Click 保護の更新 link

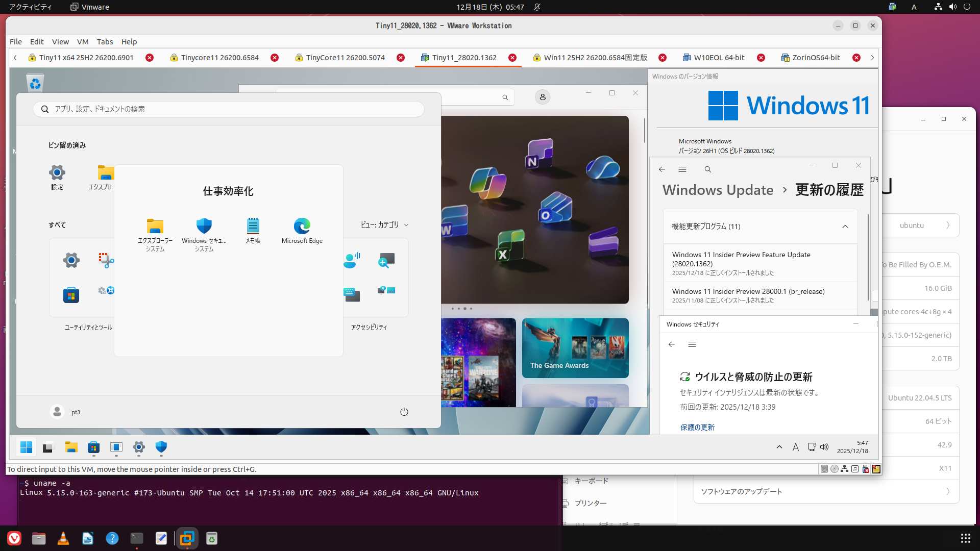[697, 427]
